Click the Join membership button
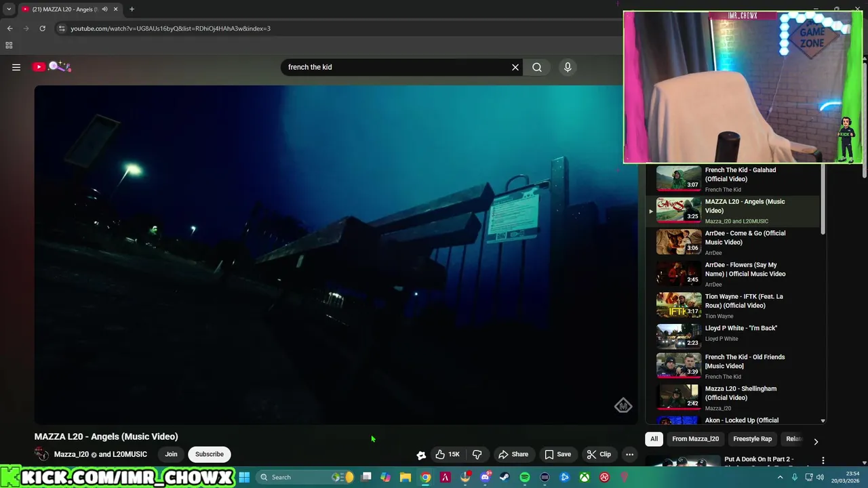Screen dimensions: 868x488 (x=171, y=454)
